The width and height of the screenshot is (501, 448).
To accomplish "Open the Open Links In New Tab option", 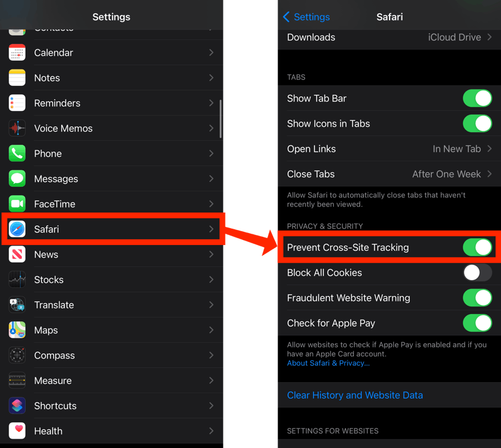I will point(389,149).
